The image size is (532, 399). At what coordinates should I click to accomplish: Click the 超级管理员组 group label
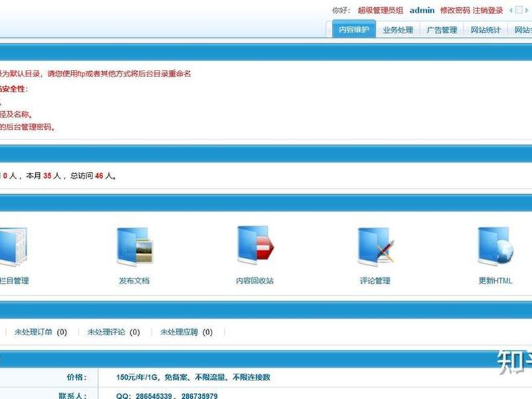[x=380, y=11]
